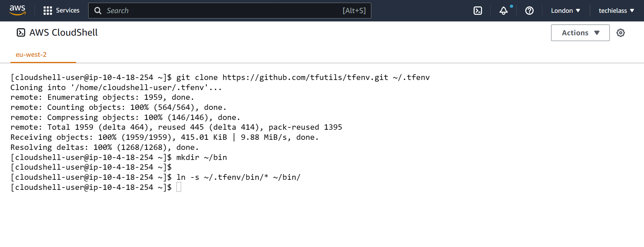This screenshot has height=247, width=644.
Task: Click the help question mark icon
Action: (529, 11)
